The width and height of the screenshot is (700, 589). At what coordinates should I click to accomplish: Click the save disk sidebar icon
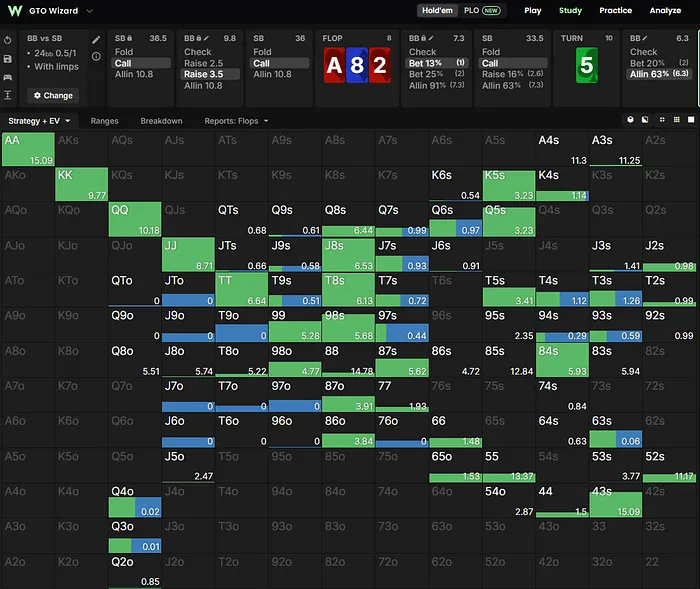(8, 59)
